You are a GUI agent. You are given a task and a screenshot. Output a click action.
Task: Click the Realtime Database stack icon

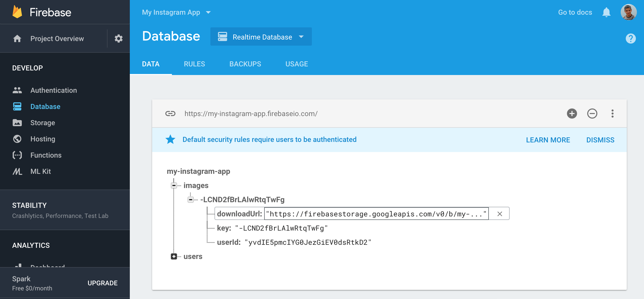(x=223, y=37)
